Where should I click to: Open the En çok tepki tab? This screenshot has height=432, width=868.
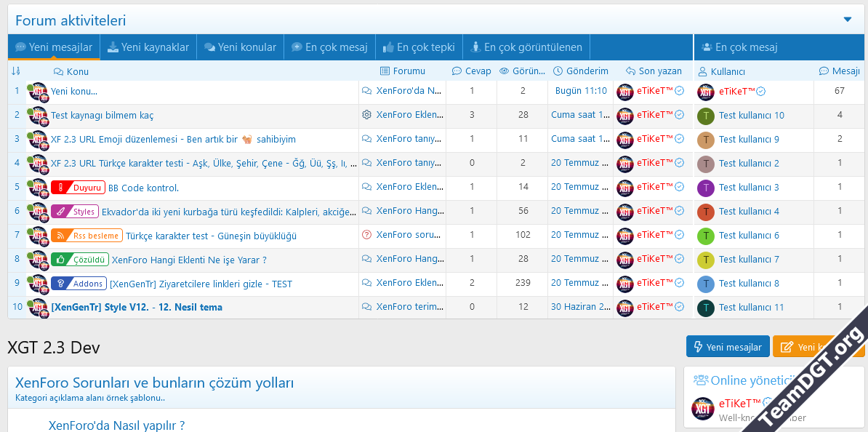(x=419, y=47)
